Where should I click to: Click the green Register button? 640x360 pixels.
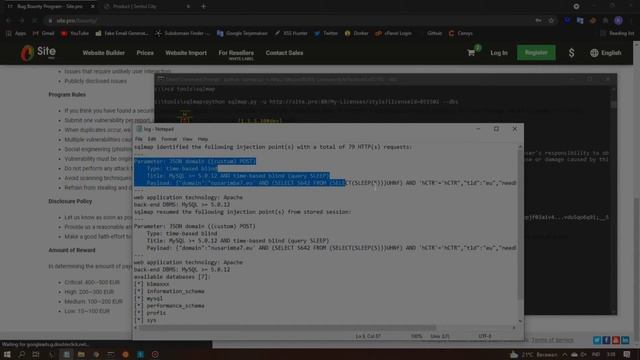point(536,53)
